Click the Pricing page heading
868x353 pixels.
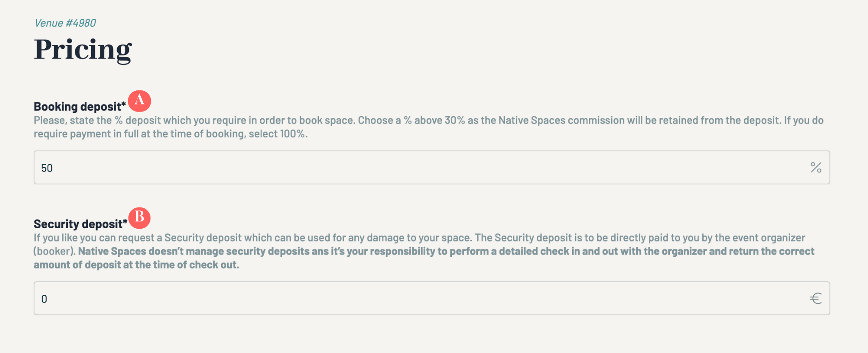pyautogui.click(x=83, y=50)
